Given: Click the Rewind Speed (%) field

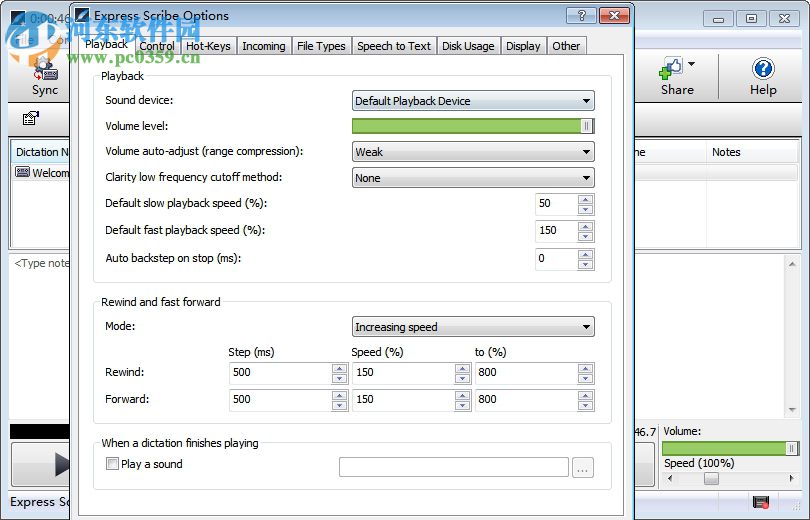Looking at the screenshot, I should [x=403, y=373].
